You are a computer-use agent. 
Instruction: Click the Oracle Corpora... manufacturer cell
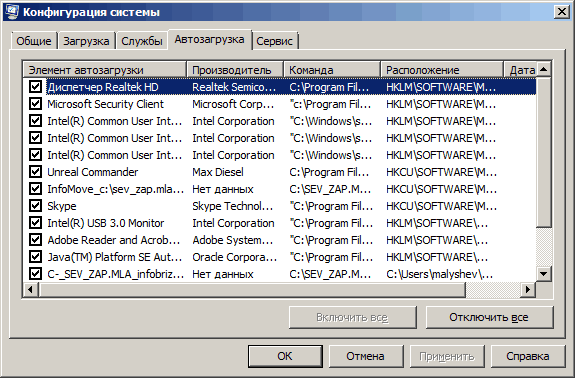(x=234, y=257)
